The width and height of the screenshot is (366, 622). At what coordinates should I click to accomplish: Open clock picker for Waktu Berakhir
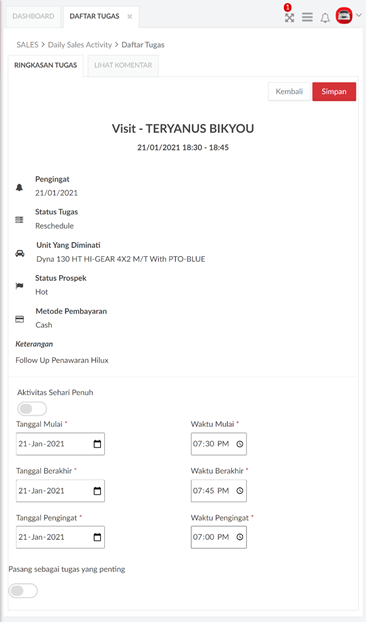[240, 491]
